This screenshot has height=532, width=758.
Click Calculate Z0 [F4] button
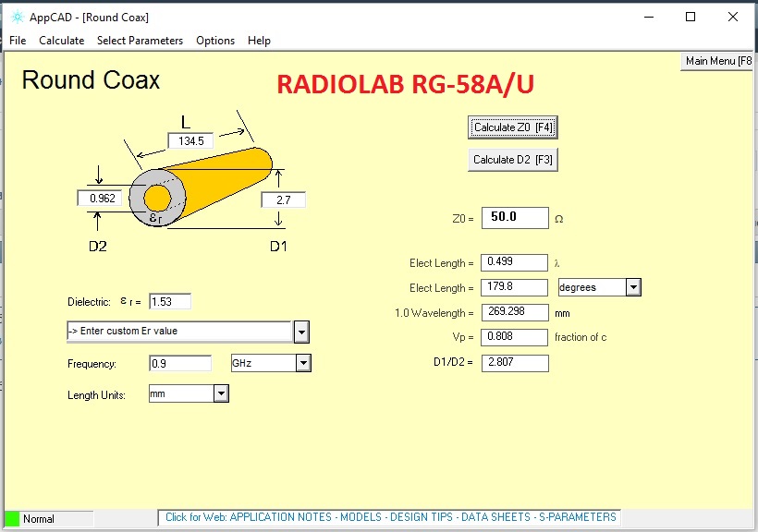tap(513, 127)
